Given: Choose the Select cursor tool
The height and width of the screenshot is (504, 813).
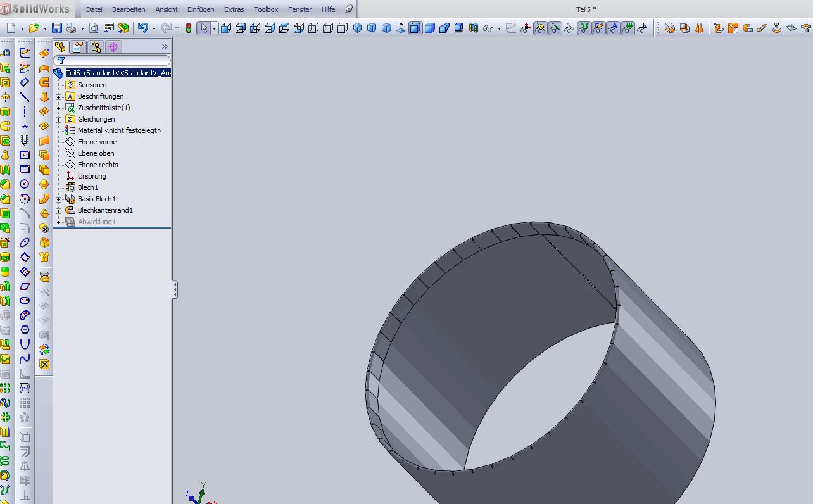Looking at the screenshot, I should [x=204, y=28].
